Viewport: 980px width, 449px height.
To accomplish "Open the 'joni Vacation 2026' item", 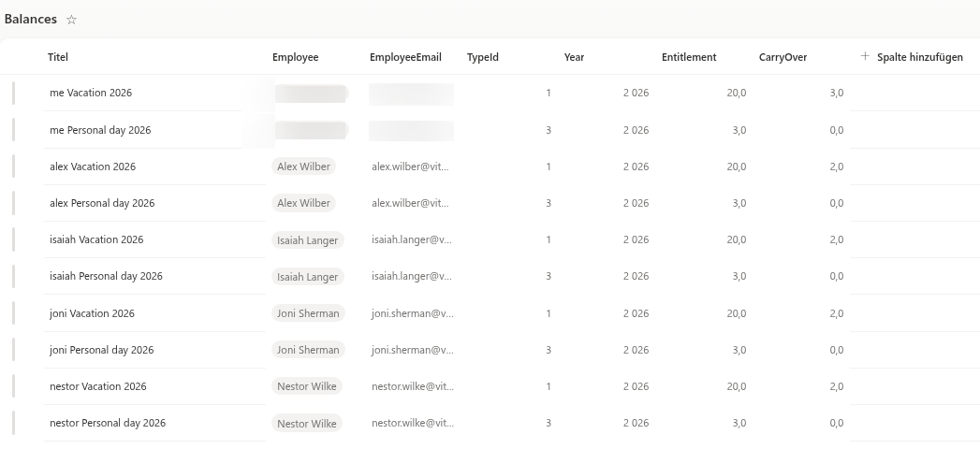I will 92,312.
